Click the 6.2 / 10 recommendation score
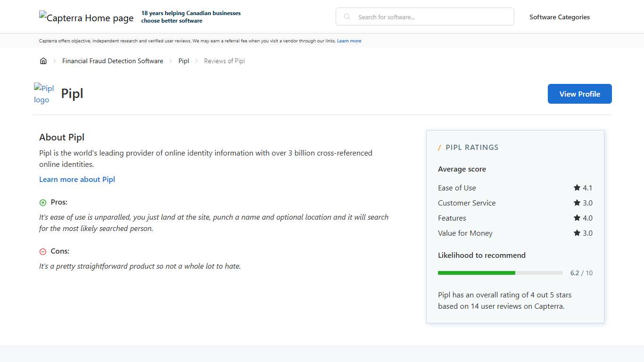Screen dimensions: 644x362 (582, 273)
